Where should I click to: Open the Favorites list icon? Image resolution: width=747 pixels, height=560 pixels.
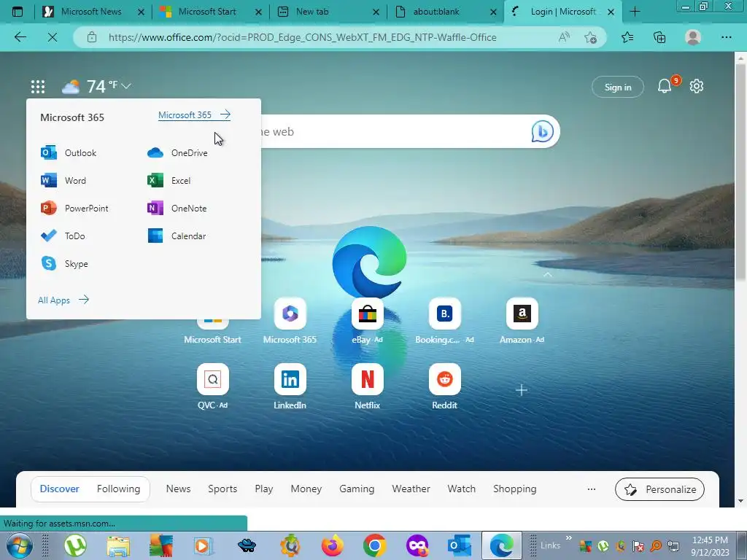(x=627, y=37)
